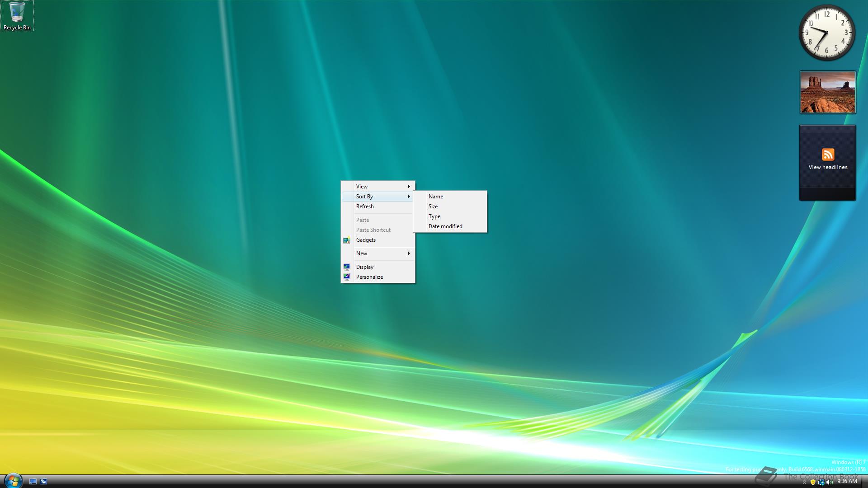This screenshot has height=488, width=868.
Task: Open the yellow security shield tray icon
Action: [x=813, y=482]
